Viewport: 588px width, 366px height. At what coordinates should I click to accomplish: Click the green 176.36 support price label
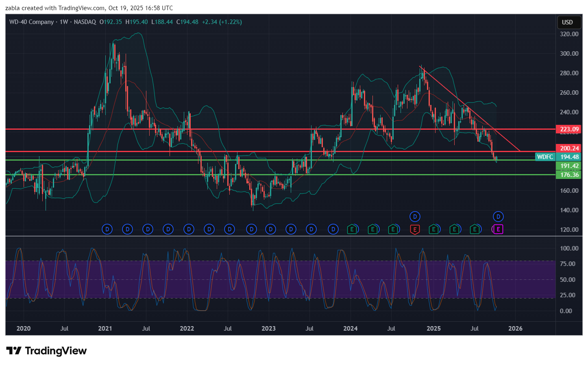pos(569,175)
